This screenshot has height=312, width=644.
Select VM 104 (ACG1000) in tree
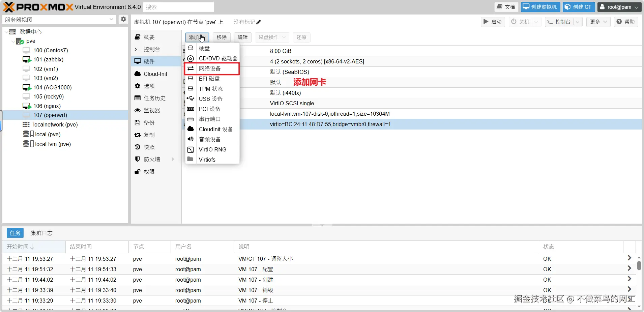click(52, 87)
